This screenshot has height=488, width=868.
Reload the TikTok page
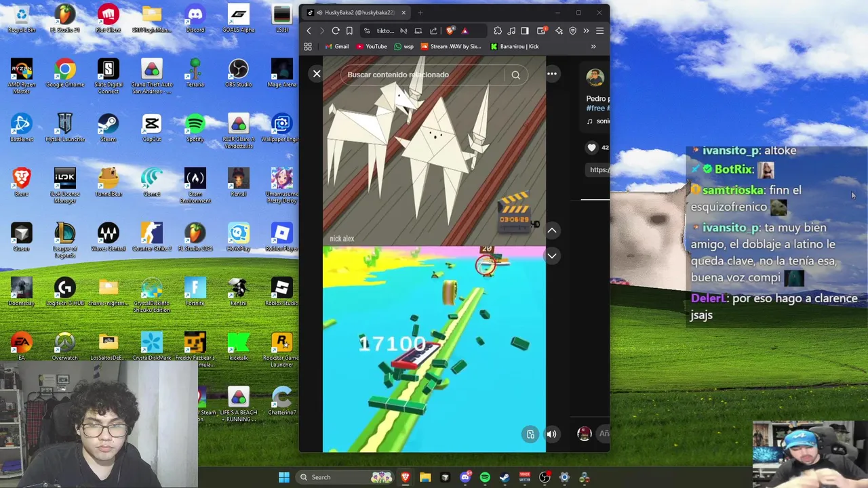[x=336, y=30]
